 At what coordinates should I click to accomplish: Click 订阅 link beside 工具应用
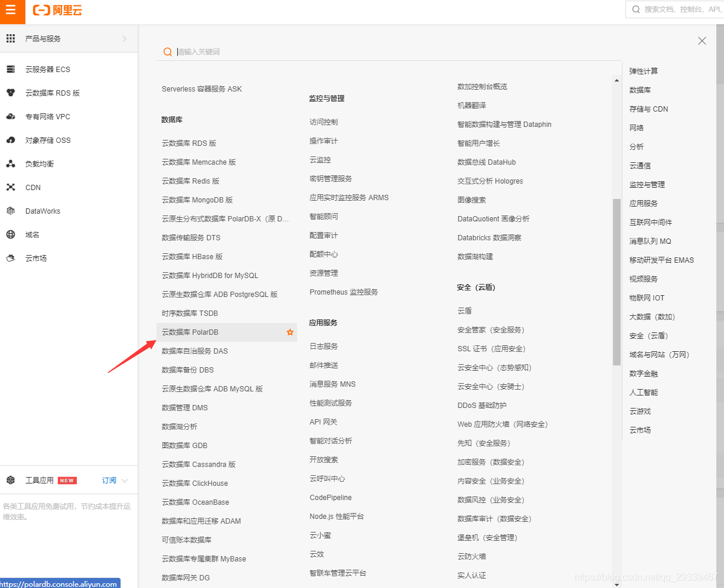[109, 481]
